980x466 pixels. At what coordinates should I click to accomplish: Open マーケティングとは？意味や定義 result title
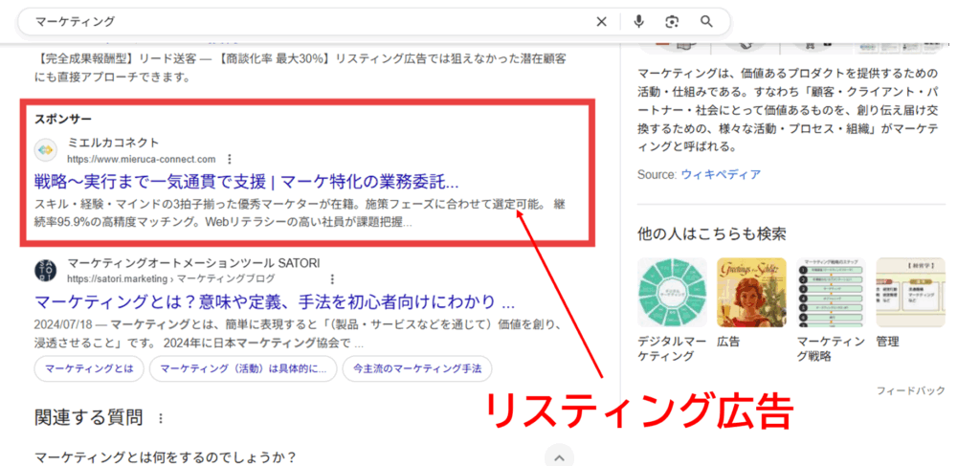tap(275, 302)
